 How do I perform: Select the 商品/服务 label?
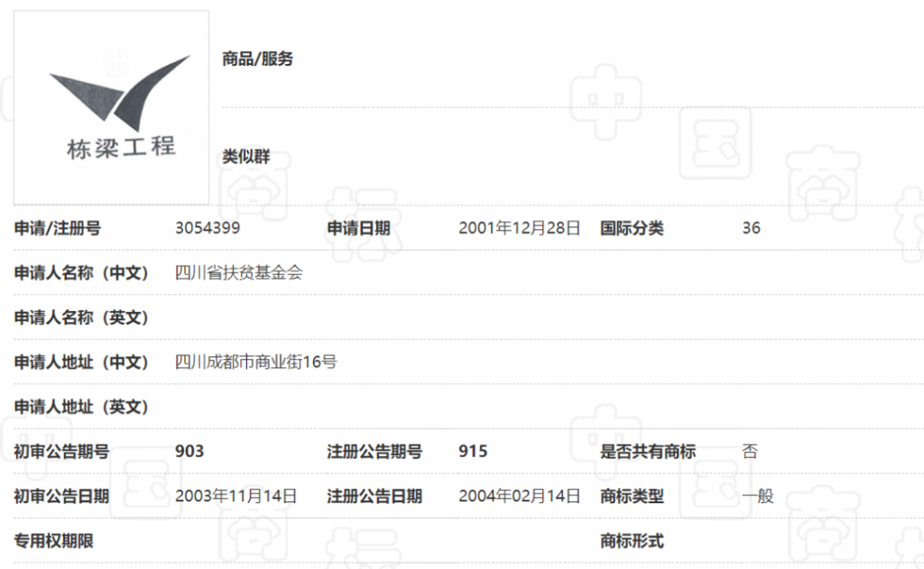click(x=257, y=59)
